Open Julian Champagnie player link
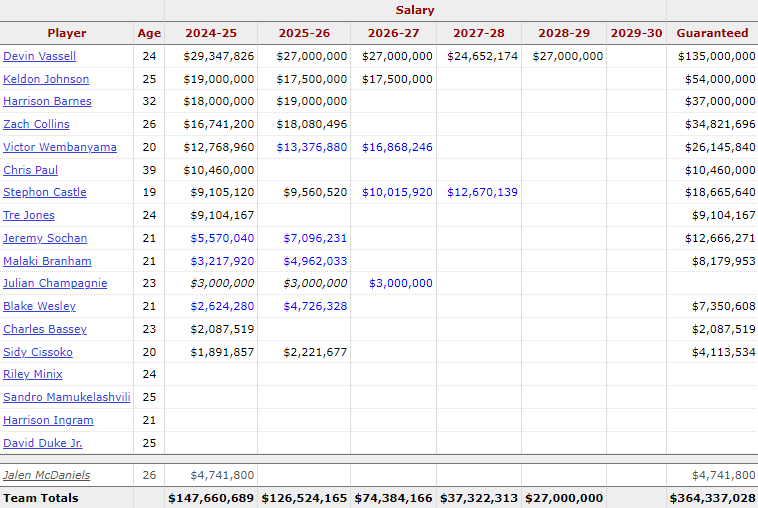Image resolution: width=758 pixels, height=508 pixels. (55, 283)
